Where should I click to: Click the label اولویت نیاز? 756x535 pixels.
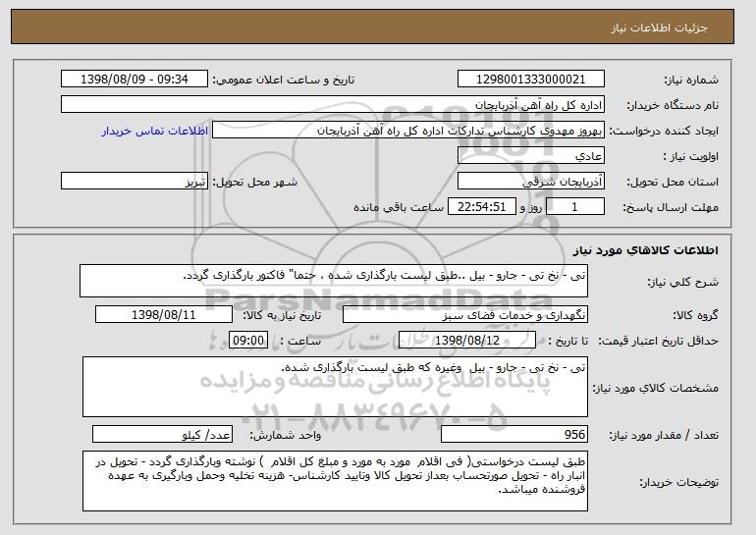691,156
